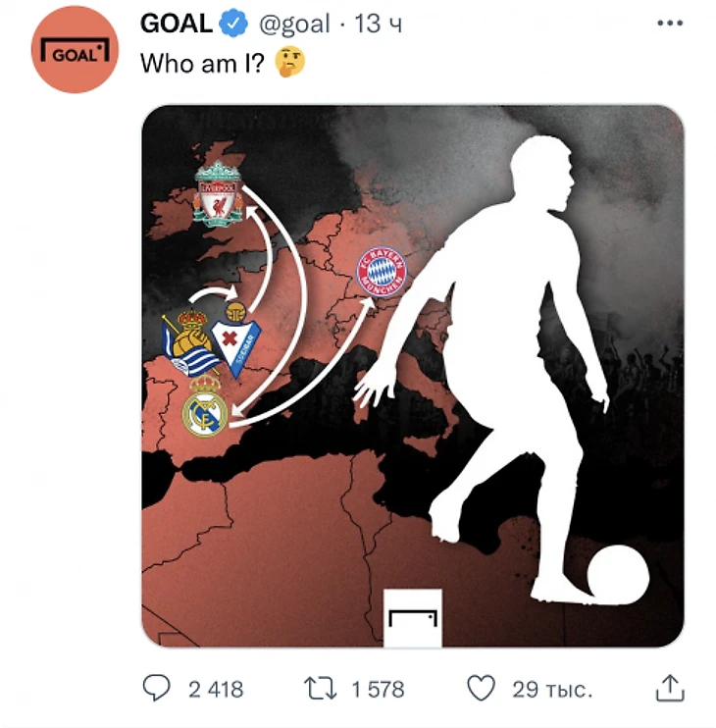This screenshot has width=716, height=728.
Task: Open the GOAL account name link
Action: coord(178,24)
